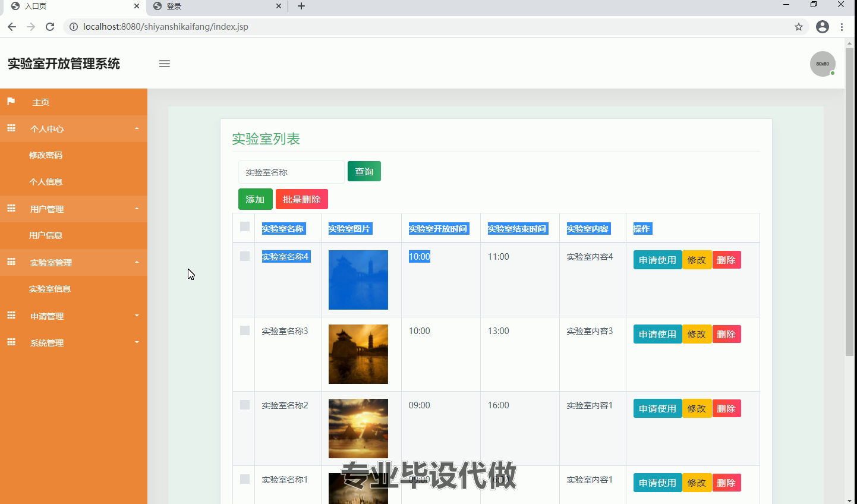The width and height of the screenshot is (857, 504).
Task: Toggle the select-all checkbox in table header
Action: 245,226
